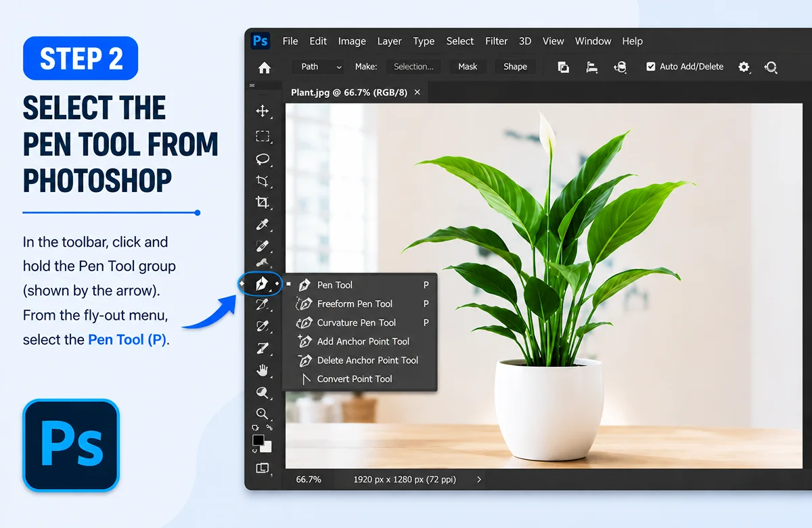
Task: Select the Rectangular Marquee tool
Action: tap(263, 136)
